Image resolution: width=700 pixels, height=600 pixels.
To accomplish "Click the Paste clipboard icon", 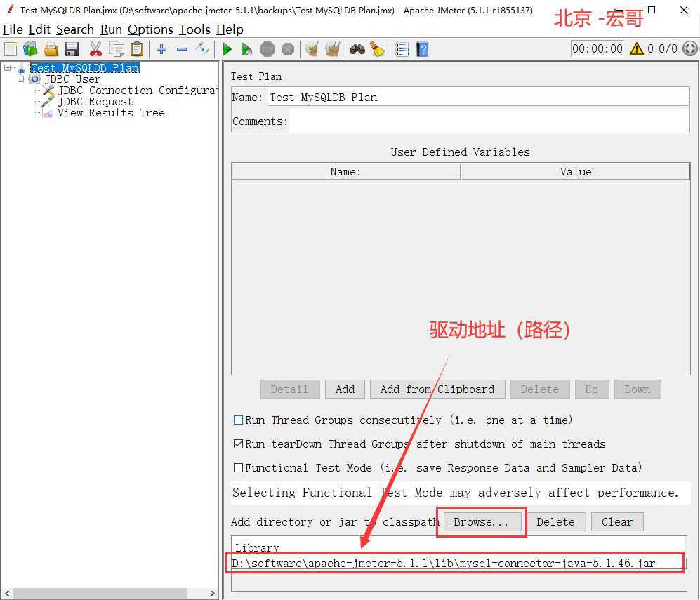I will (137, 49).
